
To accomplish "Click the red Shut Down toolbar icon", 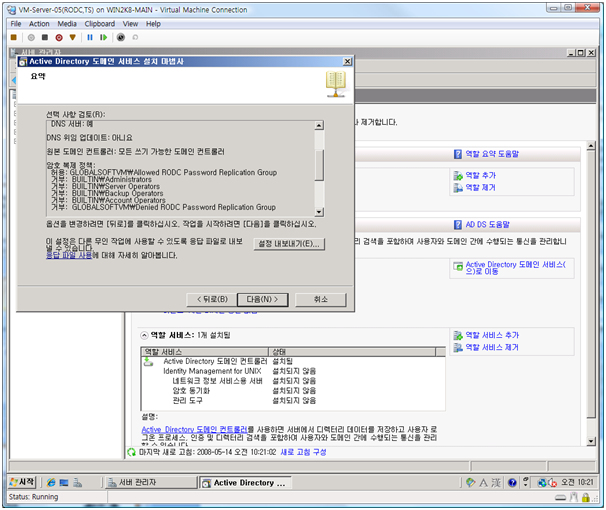I will point(59,37).
